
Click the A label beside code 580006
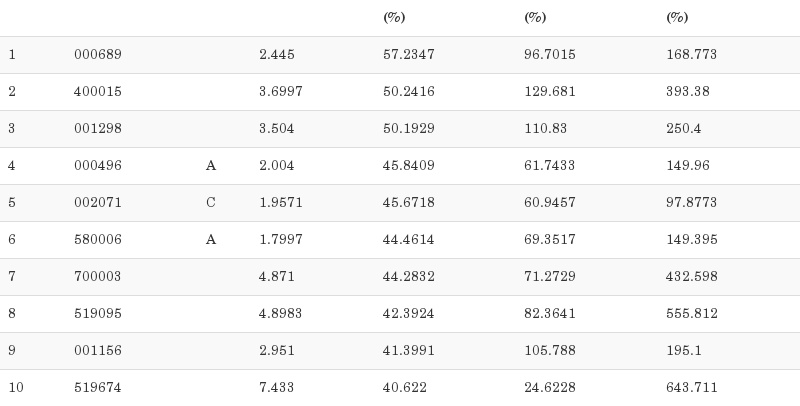[x=211, y=240]
